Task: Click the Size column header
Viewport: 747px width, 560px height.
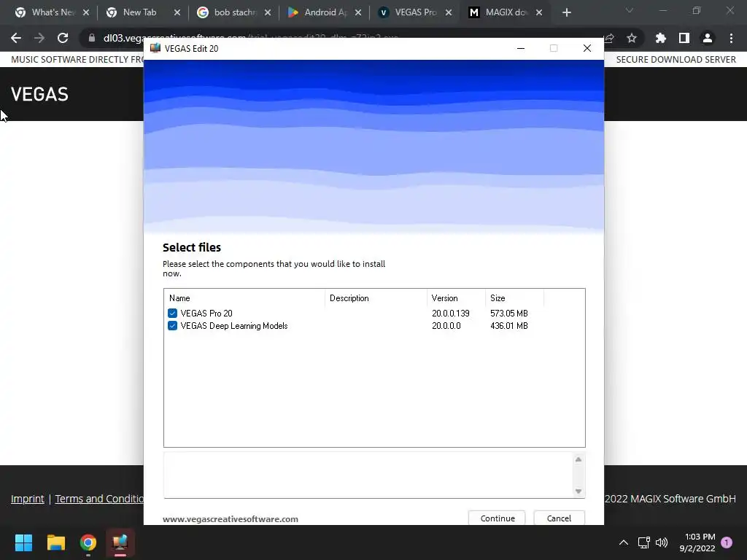Action: (x=514, y=298)
